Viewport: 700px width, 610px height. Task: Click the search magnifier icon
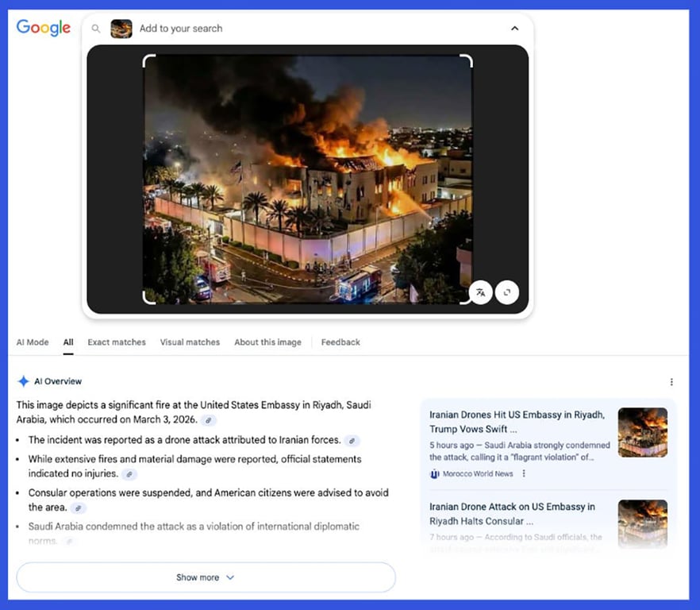pyautogui.click(x=95, y=29)
